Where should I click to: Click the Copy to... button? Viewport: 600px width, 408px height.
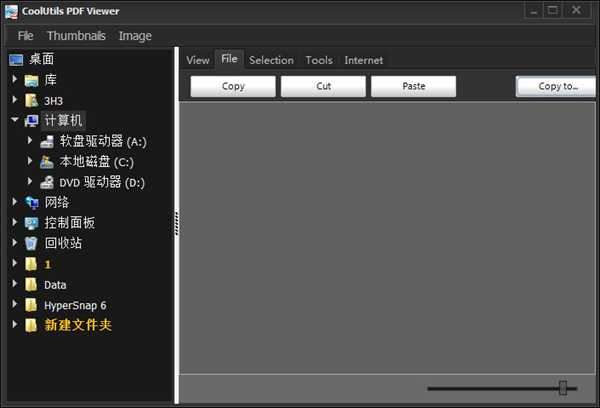(x=556, y=86)
